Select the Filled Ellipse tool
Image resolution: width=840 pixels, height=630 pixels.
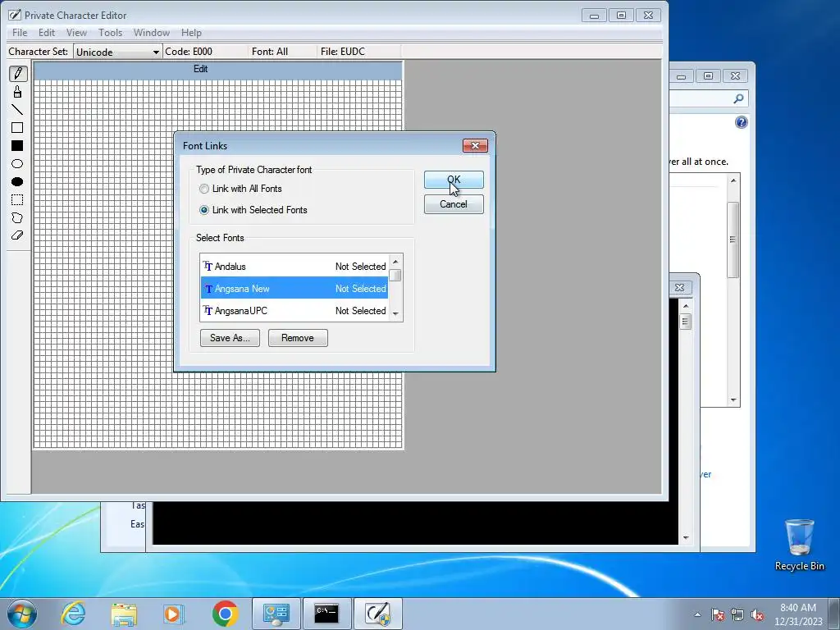pos(17,181)
